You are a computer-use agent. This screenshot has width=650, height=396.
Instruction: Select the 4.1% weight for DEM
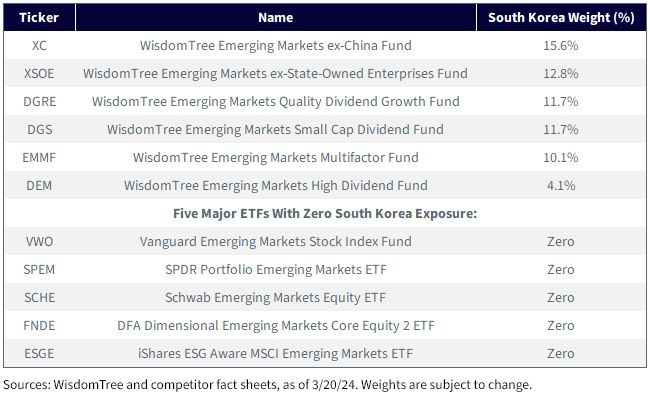click(561, 185)
